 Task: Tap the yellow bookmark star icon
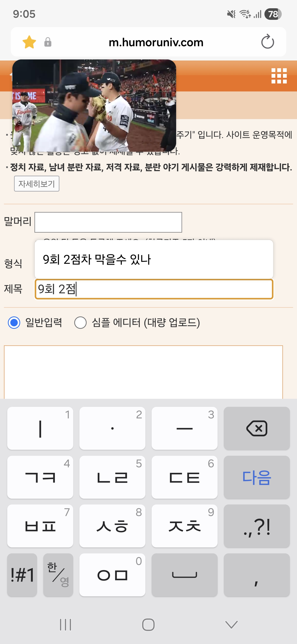(x=29, y=42)
